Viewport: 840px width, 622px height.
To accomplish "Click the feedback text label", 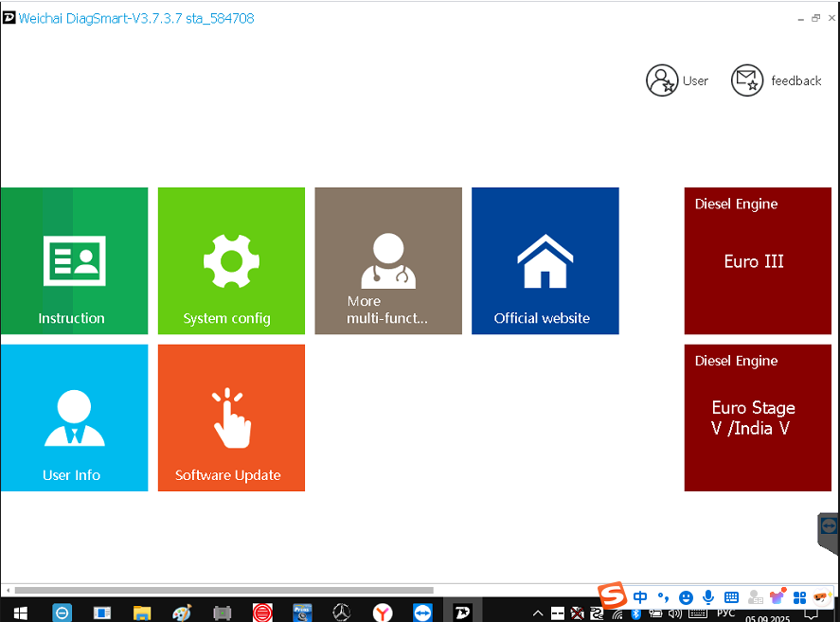I will (796, 80).
